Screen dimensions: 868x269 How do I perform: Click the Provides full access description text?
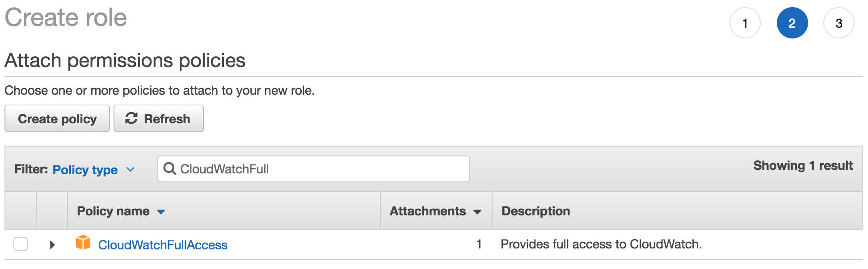tap(601, 244)
